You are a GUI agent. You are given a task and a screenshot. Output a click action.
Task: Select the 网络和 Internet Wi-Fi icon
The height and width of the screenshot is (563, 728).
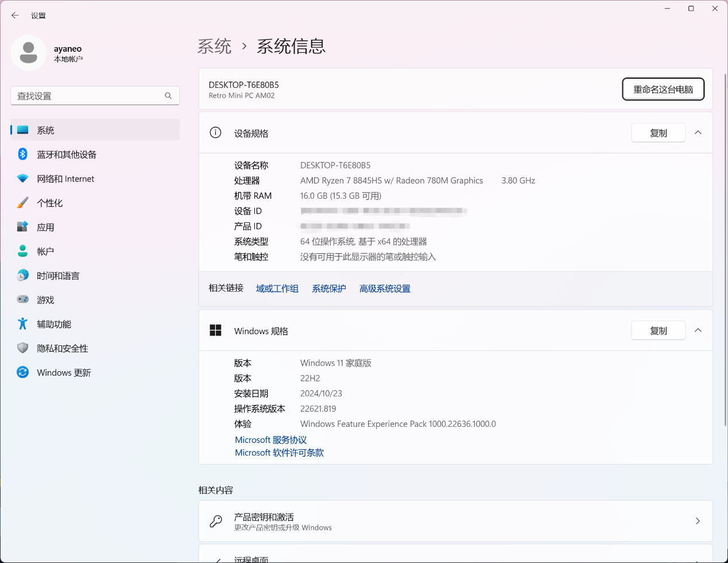(x=22, y=179)
